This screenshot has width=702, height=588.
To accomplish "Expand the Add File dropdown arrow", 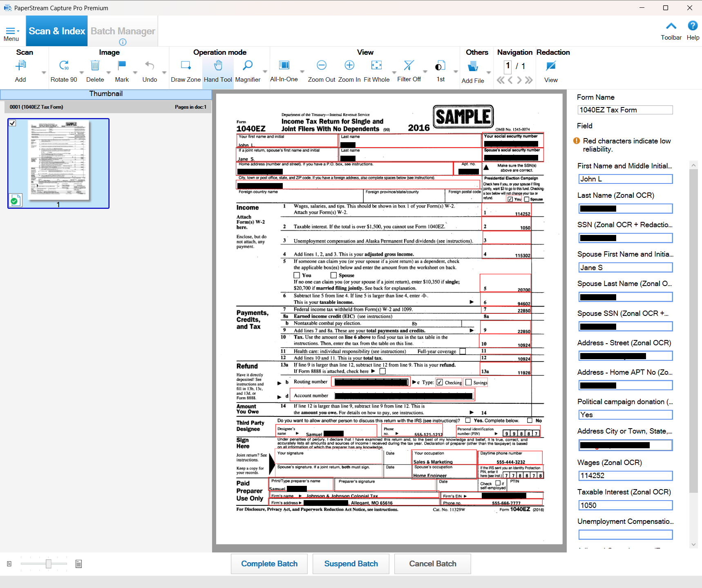I will pos(489,73).
